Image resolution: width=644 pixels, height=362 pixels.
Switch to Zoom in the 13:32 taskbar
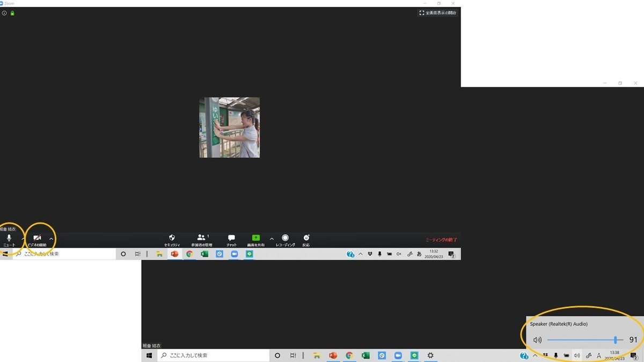coord(235,254)
